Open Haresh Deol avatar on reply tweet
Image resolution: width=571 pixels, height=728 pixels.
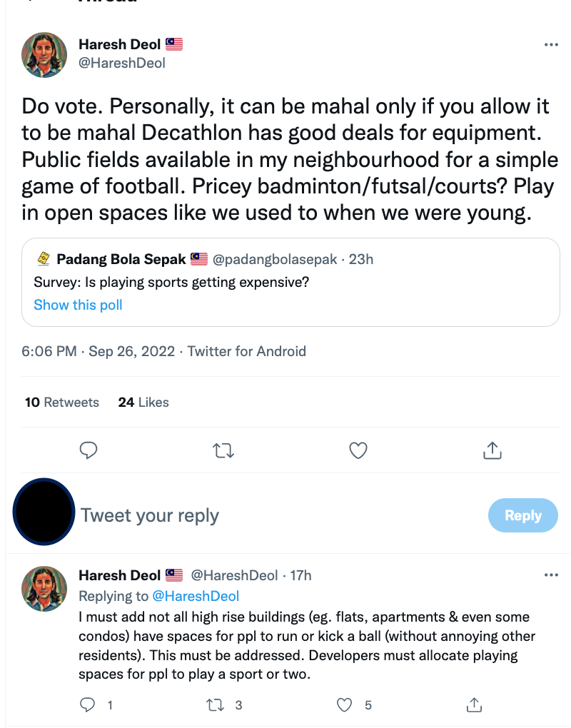click(x=45, y=590)
